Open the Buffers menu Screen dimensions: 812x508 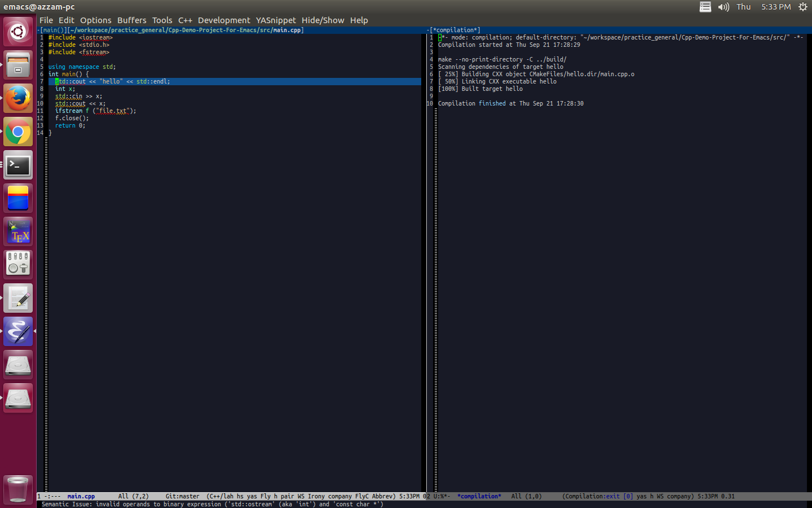131,20
